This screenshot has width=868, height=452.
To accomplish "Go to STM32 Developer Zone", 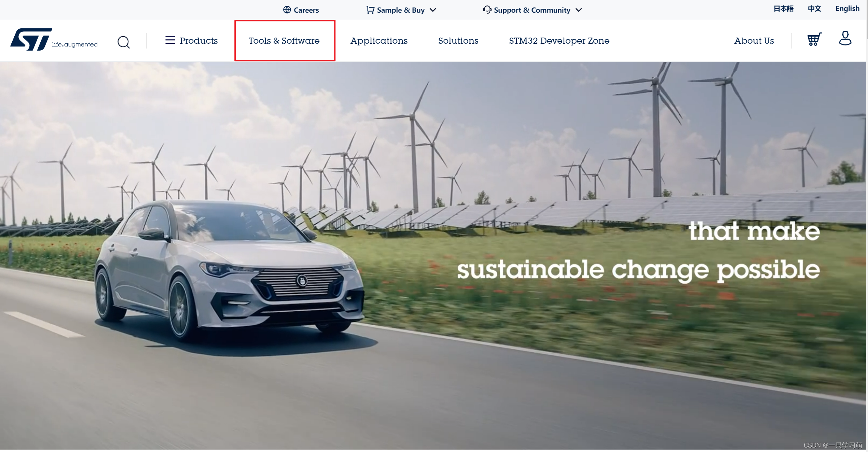I will (559, 41).
